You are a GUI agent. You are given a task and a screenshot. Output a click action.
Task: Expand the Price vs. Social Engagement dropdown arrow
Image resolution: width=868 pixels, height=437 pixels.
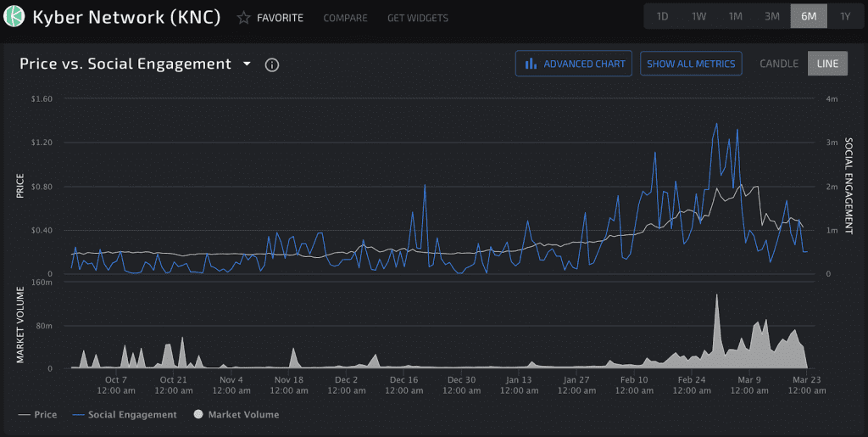click(247, 64)
